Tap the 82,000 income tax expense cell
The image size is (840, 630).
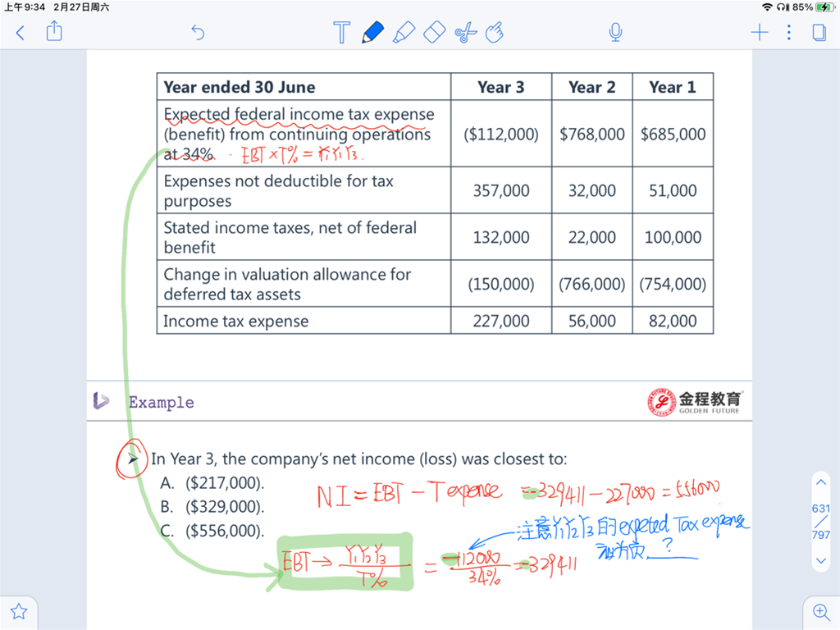(x=673, y=321)
